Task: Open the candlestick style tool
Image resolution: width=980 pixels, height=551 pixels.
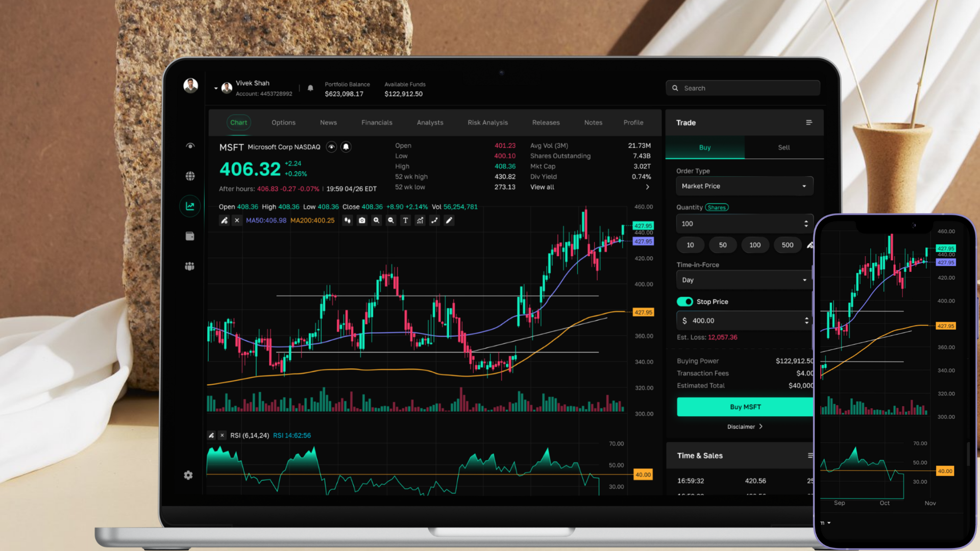Action: (x=348, y=220)
